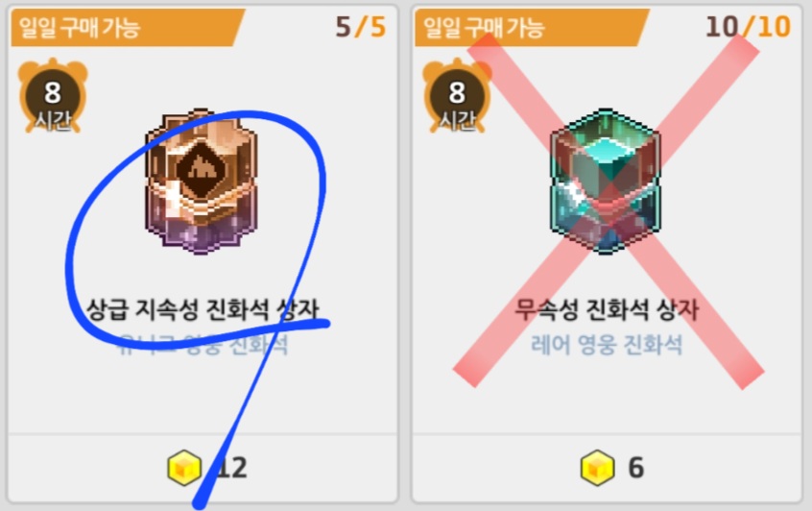The image size is (812, 511).
Task: Open the 상급 지속성 진화석 상자 item name
Action: [x=203, y=310]
